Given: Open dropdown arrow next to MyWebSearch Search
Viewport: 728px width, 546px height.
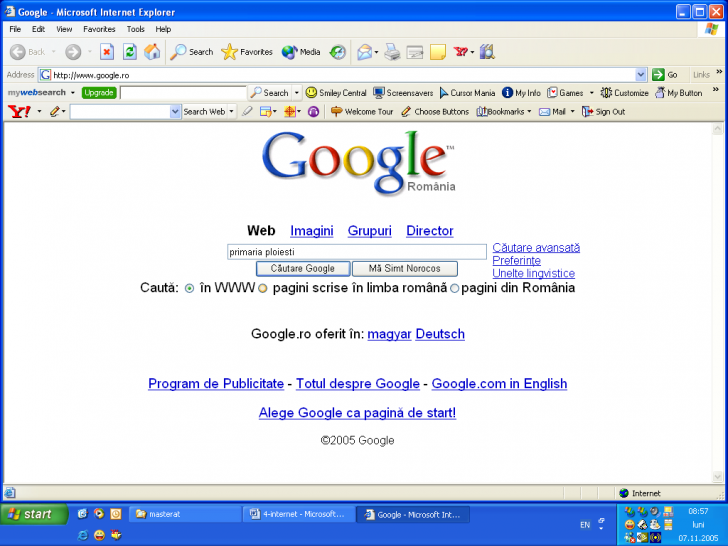Looking at the screenshot, I should coord(297,93).
